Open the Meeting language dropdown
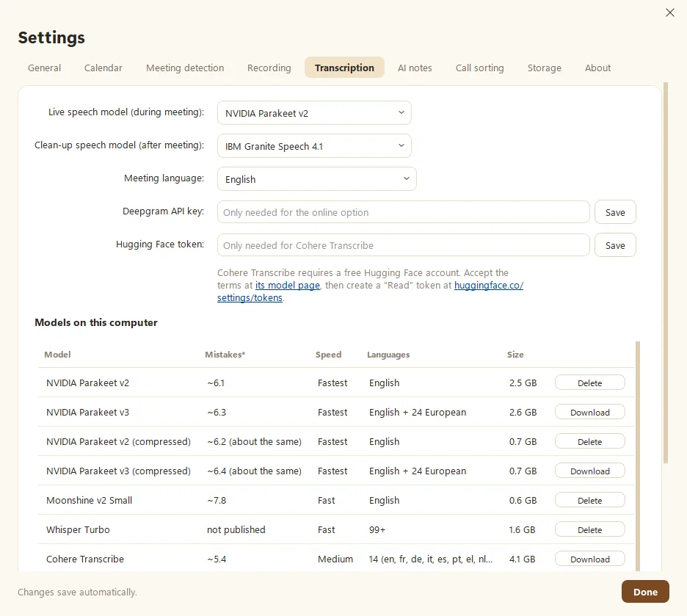This screenshot has width=687, height=616. (317, 179)
